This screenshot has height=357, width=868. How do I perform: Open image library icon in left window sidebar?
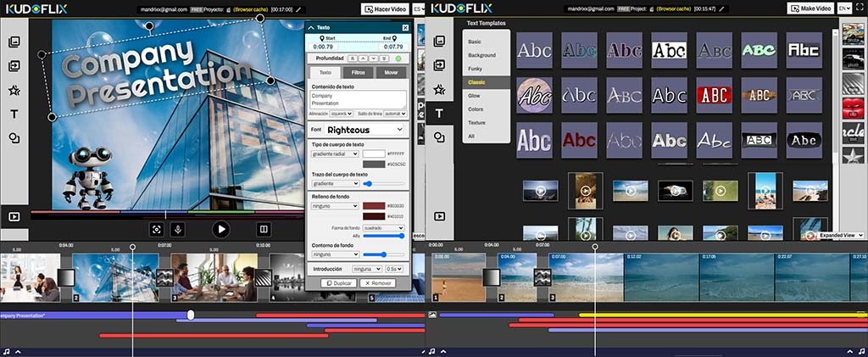(x=14, y=42)
